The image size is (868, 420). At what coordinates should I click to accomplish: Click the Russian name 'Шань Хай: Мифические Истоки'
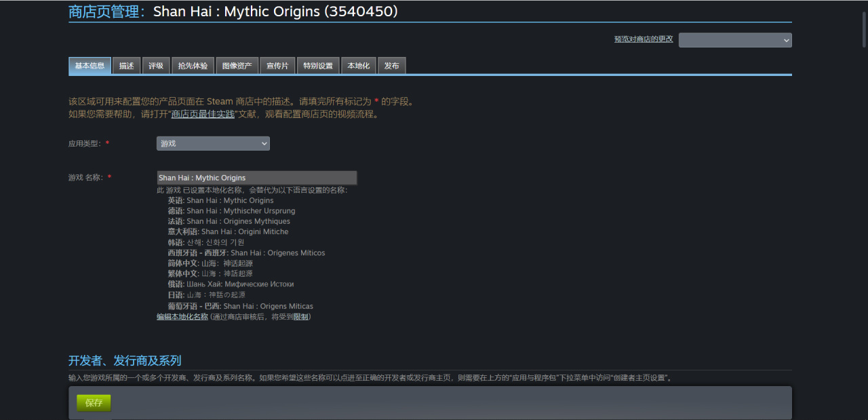[240, 284]
